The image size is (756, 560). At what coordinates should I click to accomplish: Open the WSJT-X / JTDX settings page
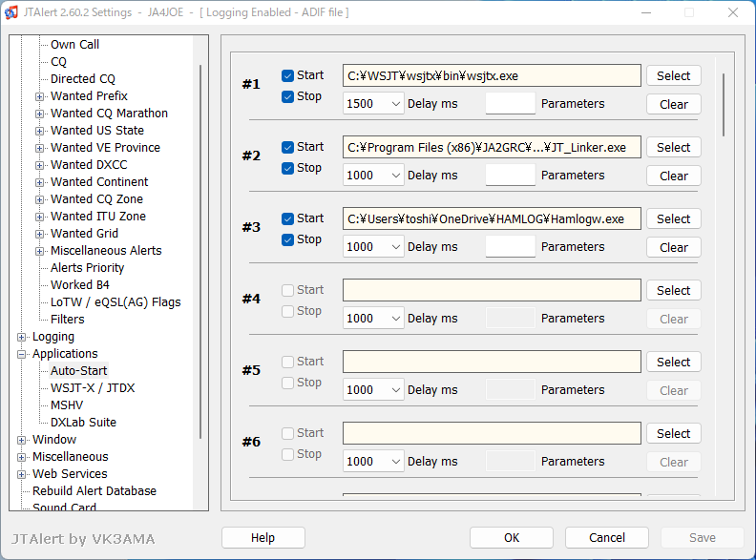point(93,388)
